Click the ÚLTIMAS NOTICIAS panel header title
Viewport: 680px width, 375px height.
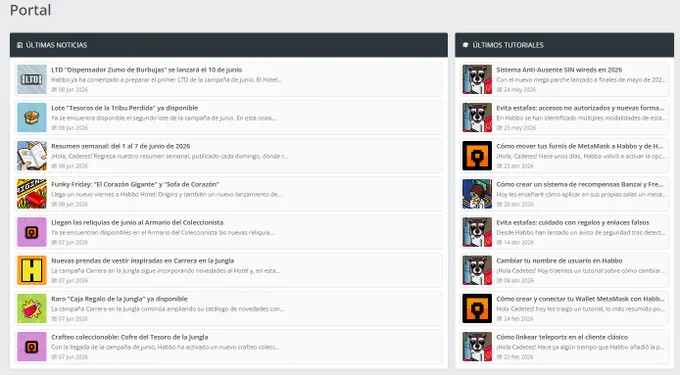(x=56, y=45)
